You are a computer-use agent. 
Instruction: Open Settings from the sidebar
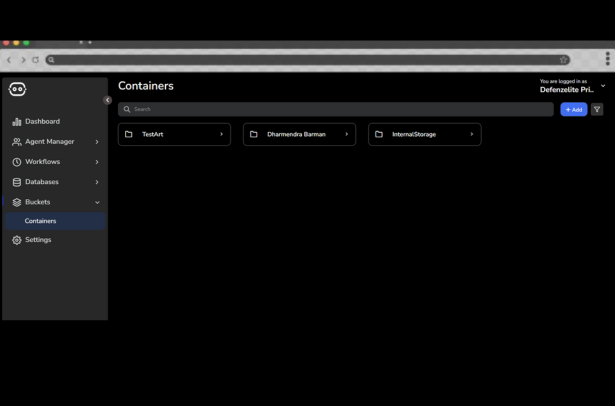pyautogui.click(x=38, y=240)
